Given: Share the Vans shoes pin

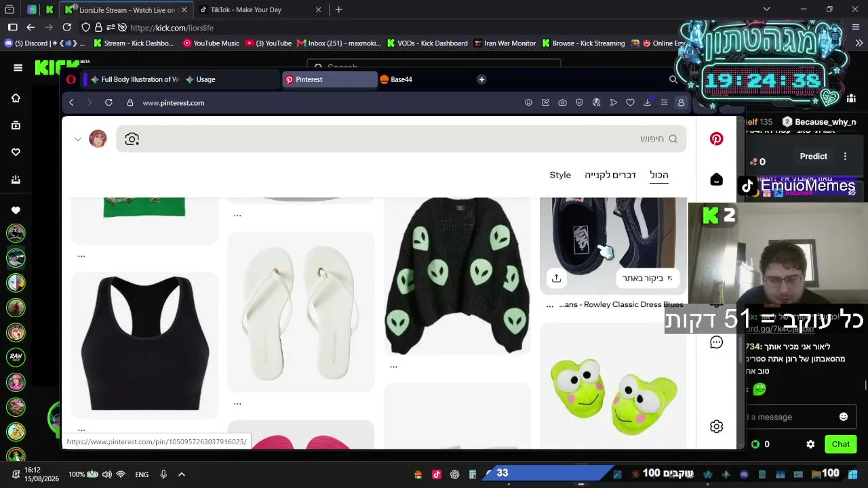Looking at the screenshot, I should 556,278.
